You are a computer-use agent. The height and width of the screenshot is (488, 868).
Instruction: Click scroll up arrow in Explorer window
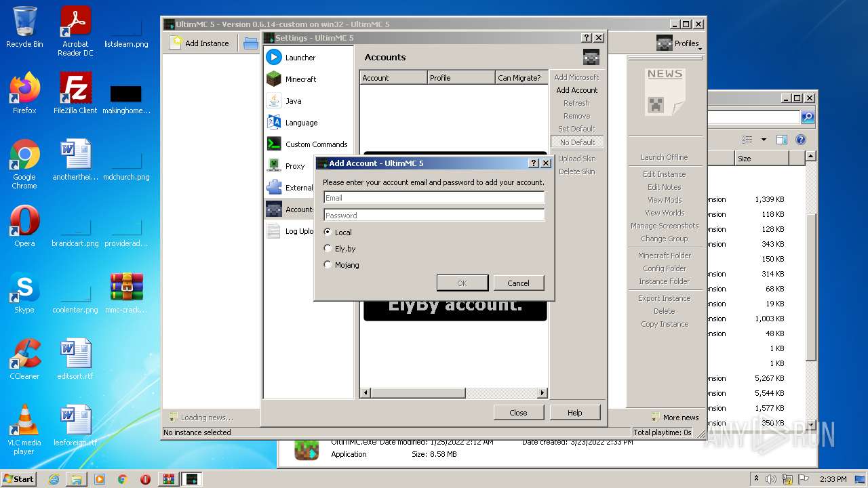coord(810,157)
